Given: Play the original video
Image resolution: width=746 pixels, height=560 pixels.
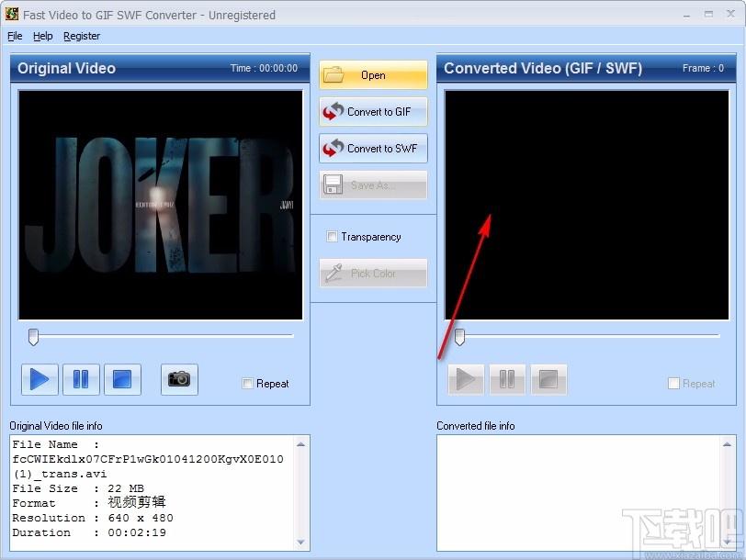Looking at the screenshot, I should pos(40,379).
